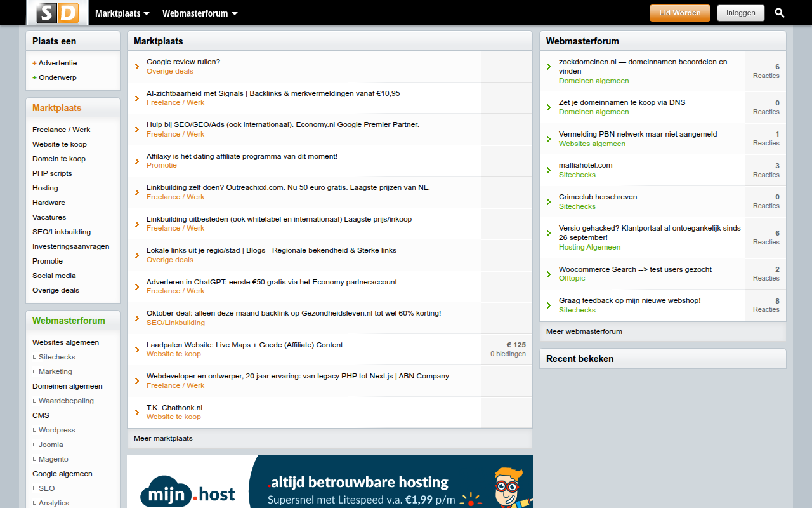Click the Promotie category under Affilaxy listing
This screenshot has height=508, width=812.
click(162, 165)
